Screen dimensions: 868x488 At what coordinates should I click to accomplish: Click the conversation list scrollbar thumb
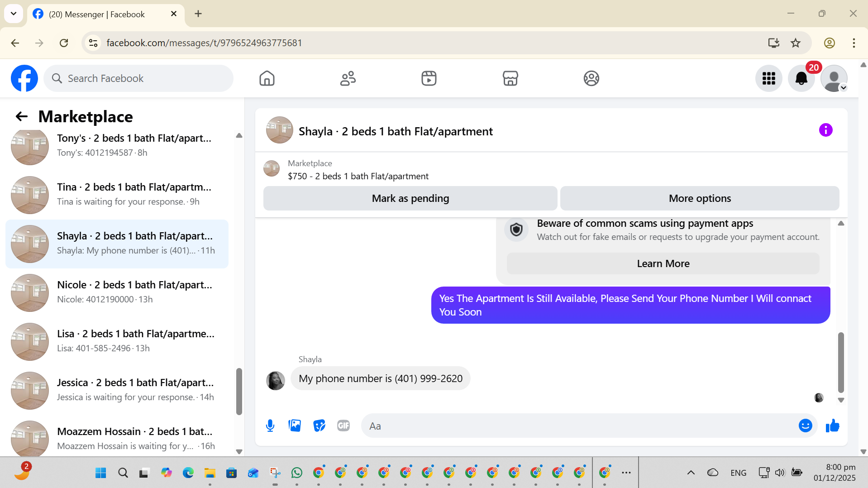point(239,392)
